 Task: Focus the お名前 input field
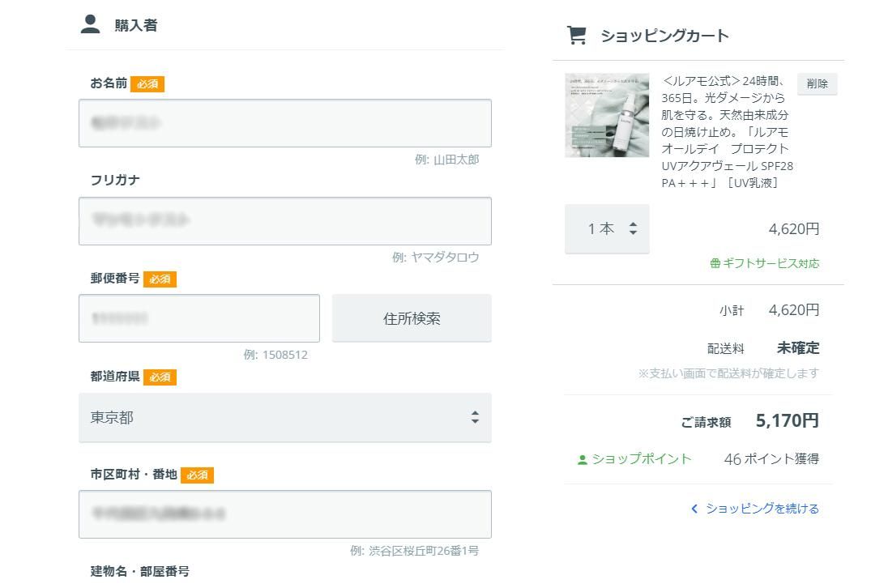[284, 123]
